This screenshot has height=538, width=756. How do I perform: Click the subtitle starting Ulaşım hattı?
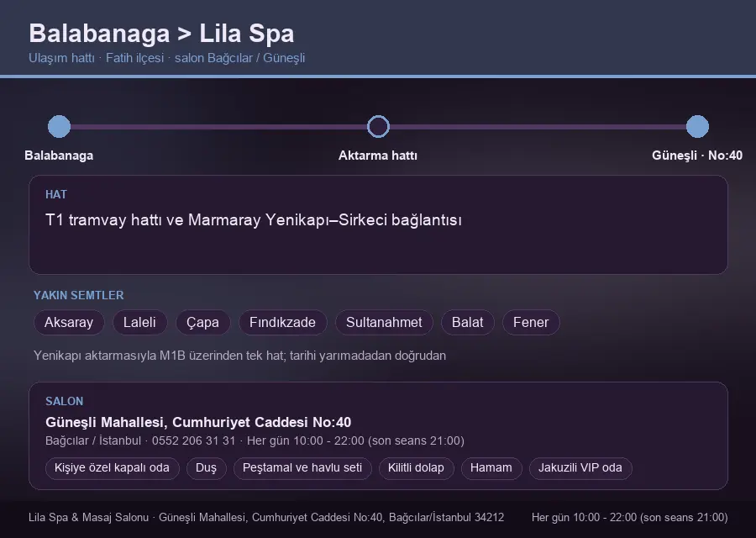click(167, 58)
